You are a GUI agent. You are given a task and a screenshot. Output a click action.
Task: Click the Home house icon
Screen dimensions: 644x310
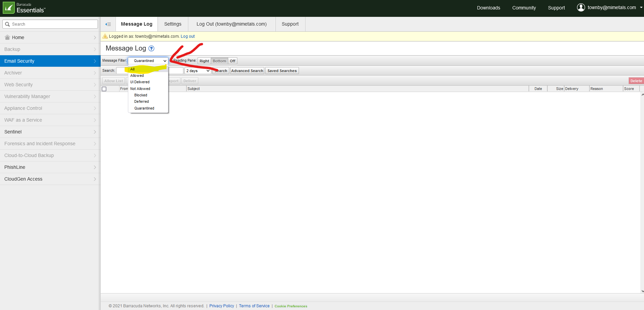pos(7,37)
